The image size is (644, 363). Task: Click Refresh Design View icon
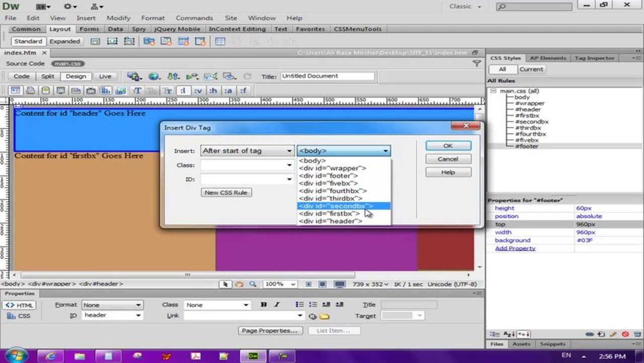coord(247,77)
